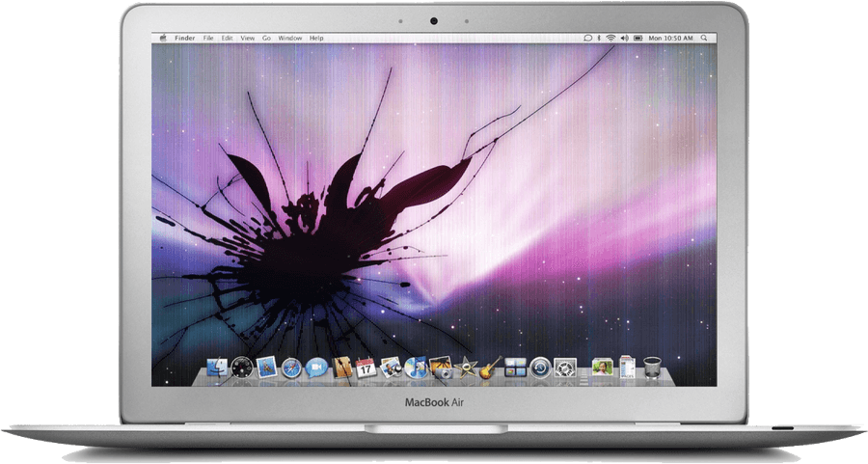Open Time Machine from the dock
The image size is (868, 464).
540,368
